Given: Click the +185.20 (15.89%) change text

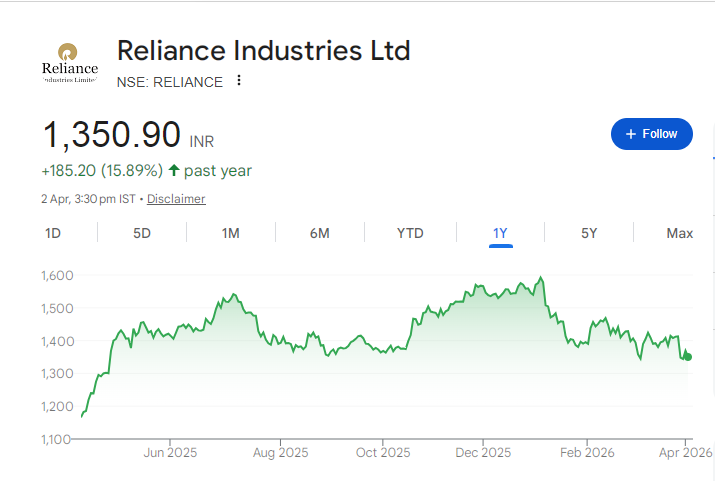Looking at the screenshot, I should [x=102, y=171].
